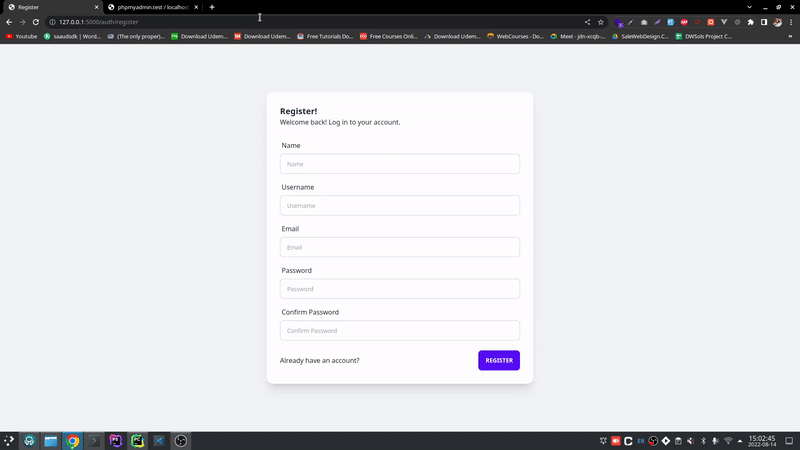The image size is (800, 450).
Task: Open the Wi-Fi network tray icon
Action: 728,441
